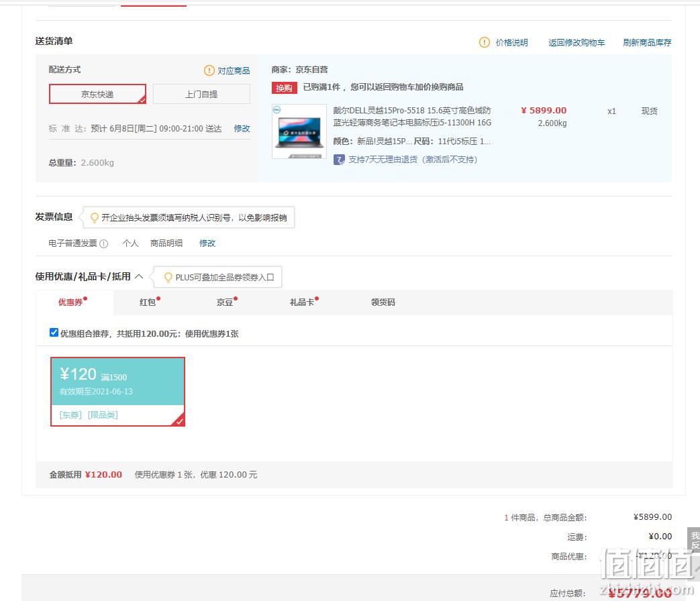Click the ¥5899.00 total goods amount

652,517
